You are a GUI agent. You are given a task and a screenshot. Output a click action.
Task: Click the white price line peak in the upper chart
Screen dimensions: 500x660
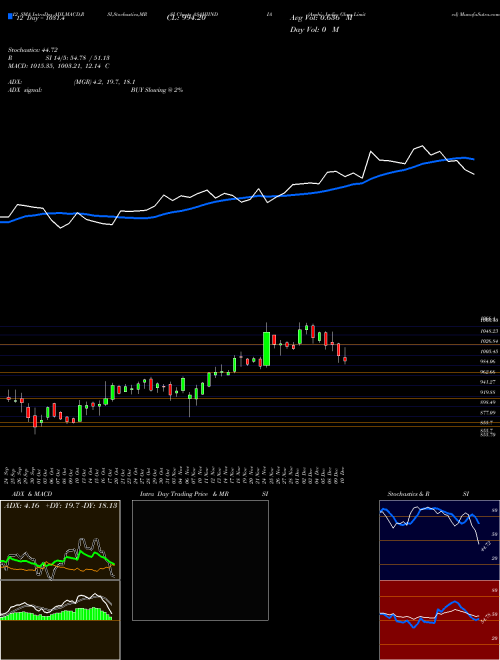[422, 146]
